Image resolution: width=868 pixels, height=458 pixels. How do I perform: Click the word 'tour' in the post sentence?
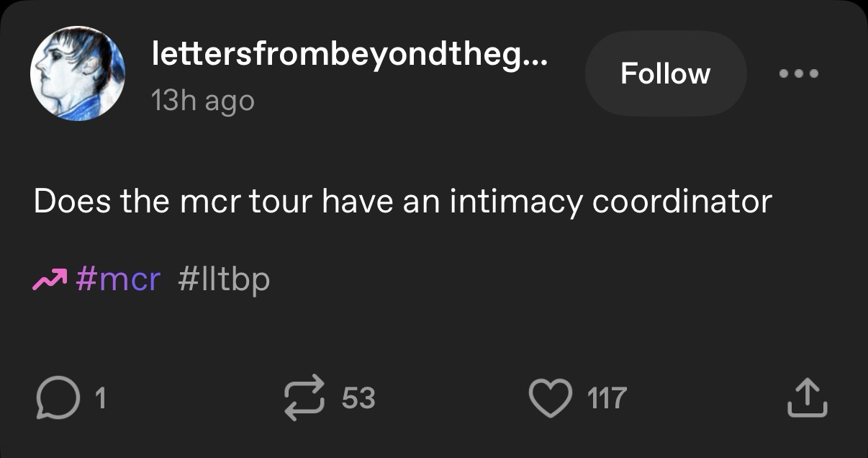pyautogui.click(x=281, y=202)
